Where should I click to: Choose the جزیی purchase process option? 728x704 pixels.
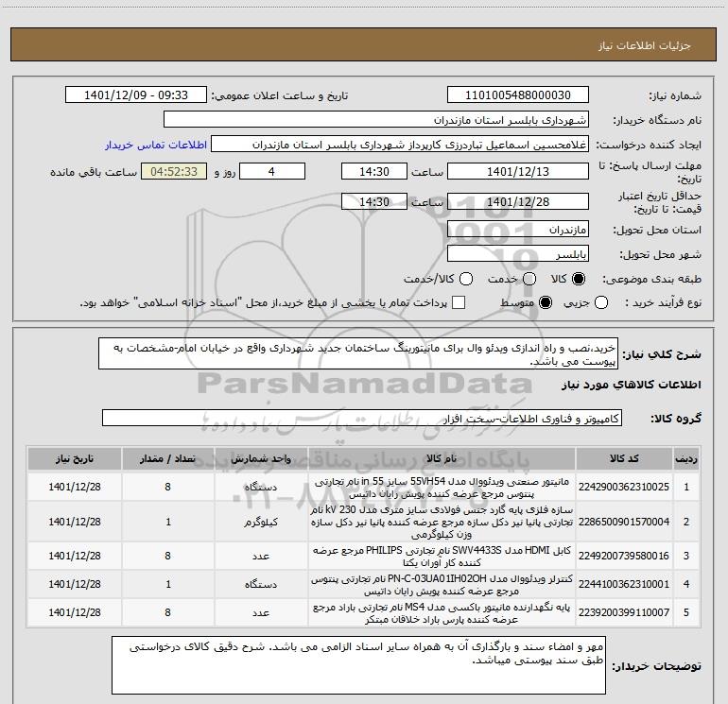click(x=600, y=302)
